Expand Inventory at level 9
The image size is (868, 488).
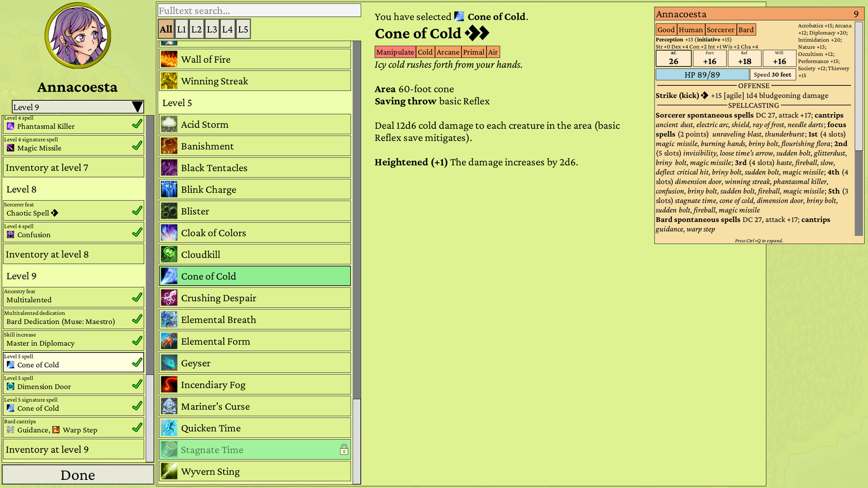tap(74, 449)
